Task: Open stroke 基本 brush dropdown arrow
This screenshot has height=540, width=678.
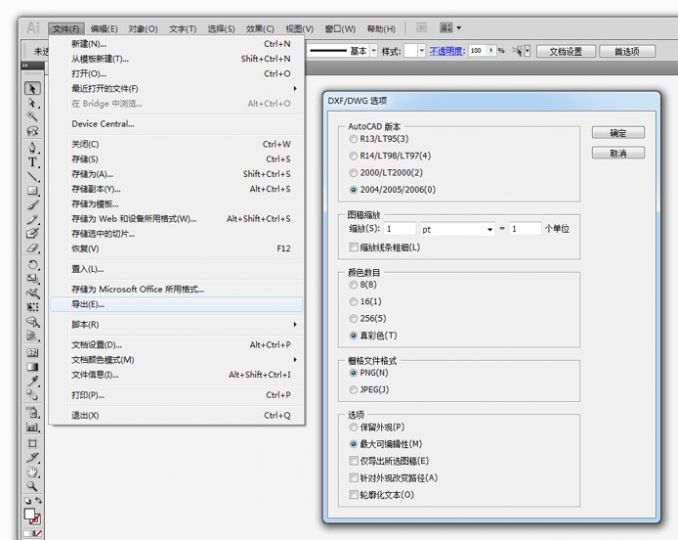Action: pos(374,51)
